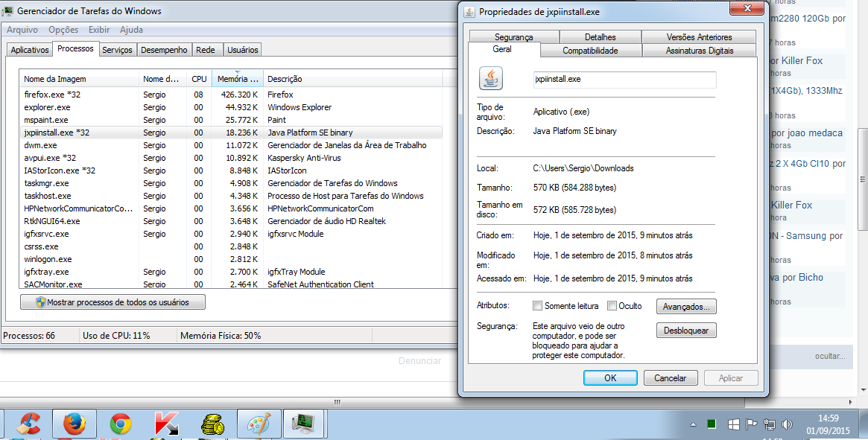Close the Properties dialog with X
This screenshot has width=868, height=440.
tap(747, 8)
